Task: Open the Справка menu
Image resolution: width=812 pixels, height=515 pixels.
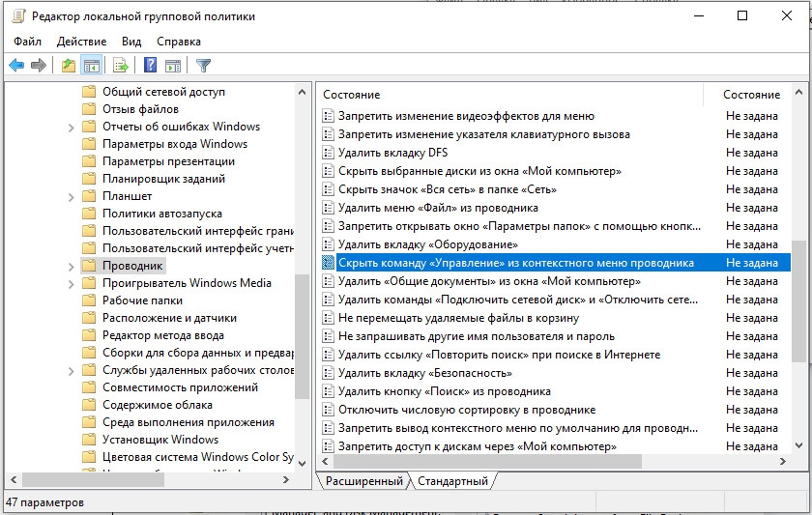Action: click(178, 42)
